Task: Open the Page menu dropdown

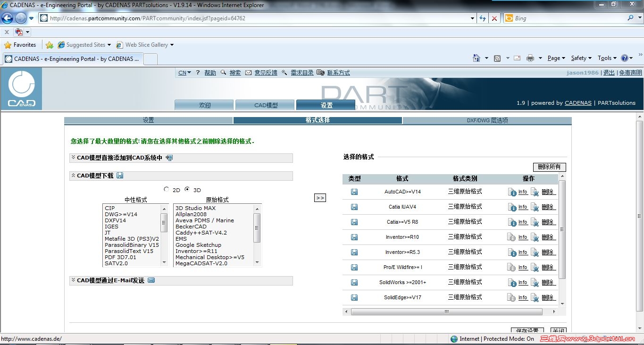Action: click(556, 58)
